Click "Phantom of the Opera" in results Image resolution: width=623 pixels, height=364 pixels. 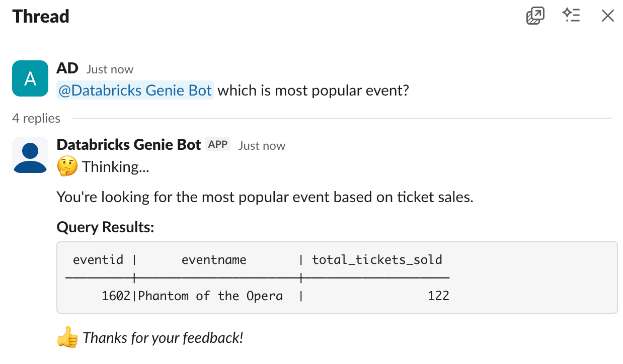pos(210,296)
